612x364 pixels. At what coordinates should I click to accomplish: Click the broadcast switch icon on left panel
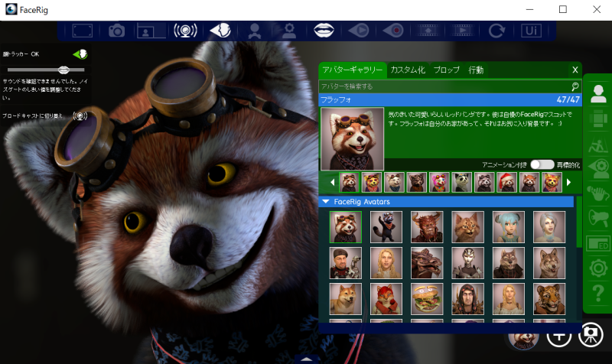[x=80, y=116]
